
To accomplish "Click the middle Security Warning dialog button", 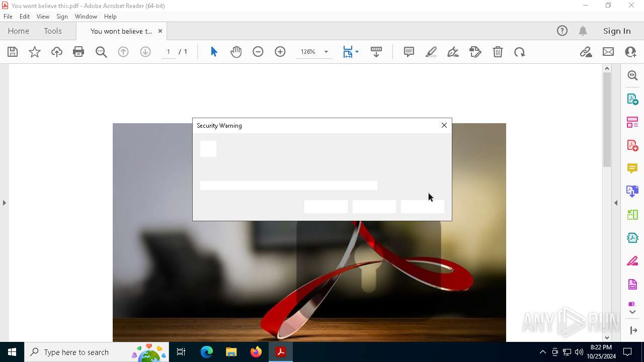I will (x=374, y=207).
